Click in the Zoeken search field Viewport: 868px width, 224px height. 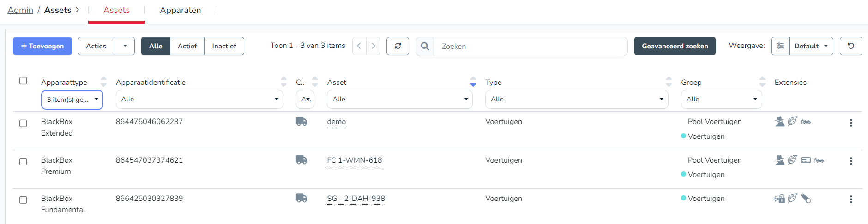tap(531, 47)
